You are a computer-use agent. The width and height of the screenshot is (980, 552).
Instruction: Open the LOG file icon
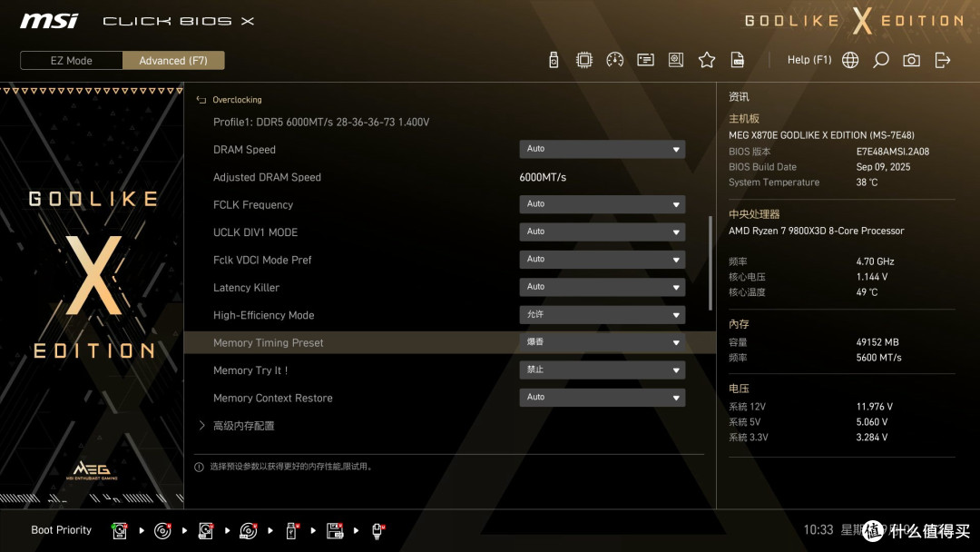738,60
